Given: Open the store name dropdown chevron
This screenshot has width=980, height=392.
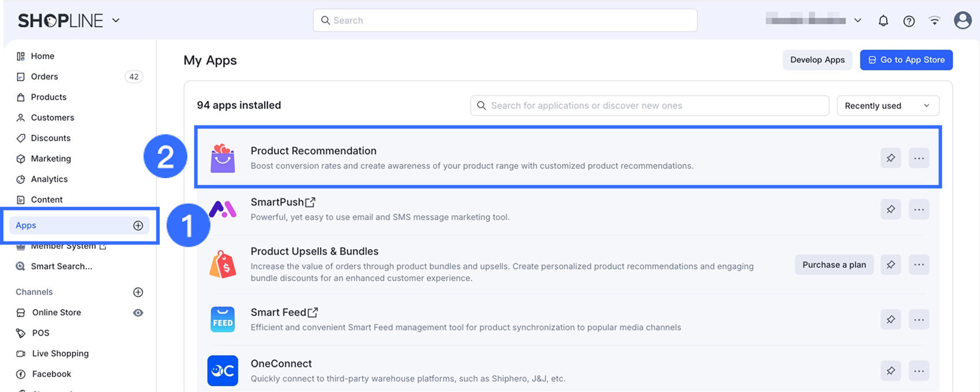Looking at the screenshot, I should coord(858,20).
